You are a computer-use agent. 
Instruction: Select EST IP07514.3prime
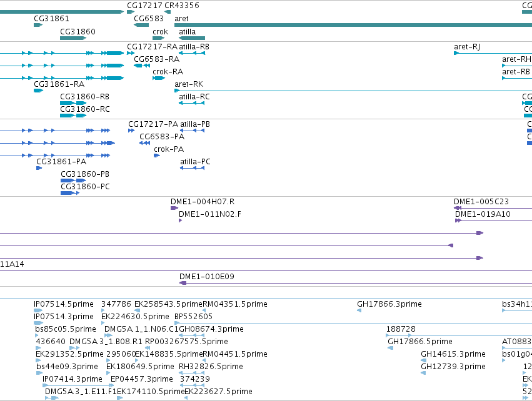click(x=38, y=323)
